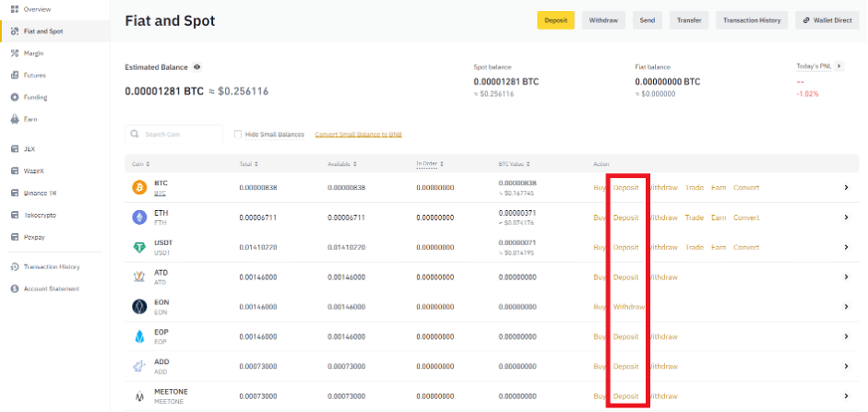Click Convert in the USDT row
This screenshot has height=412, width=868.
746,247
